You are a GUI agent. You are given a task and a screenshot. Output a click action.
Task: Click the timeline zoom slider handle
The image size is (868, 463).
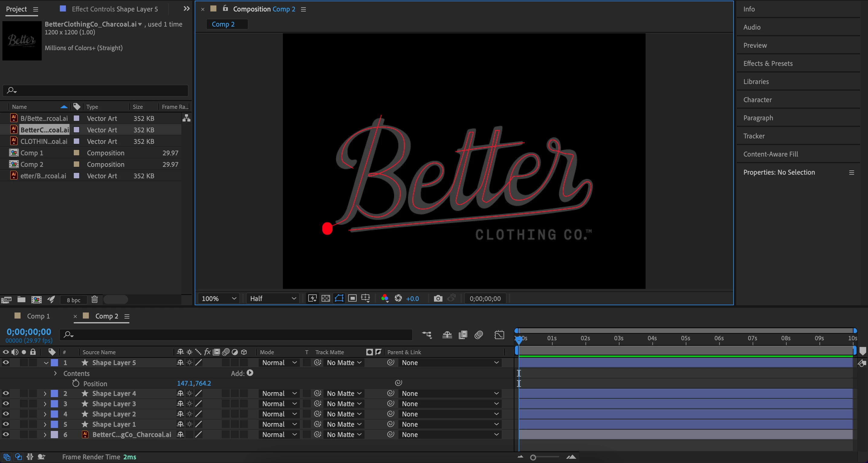click(x=533, y=457)
